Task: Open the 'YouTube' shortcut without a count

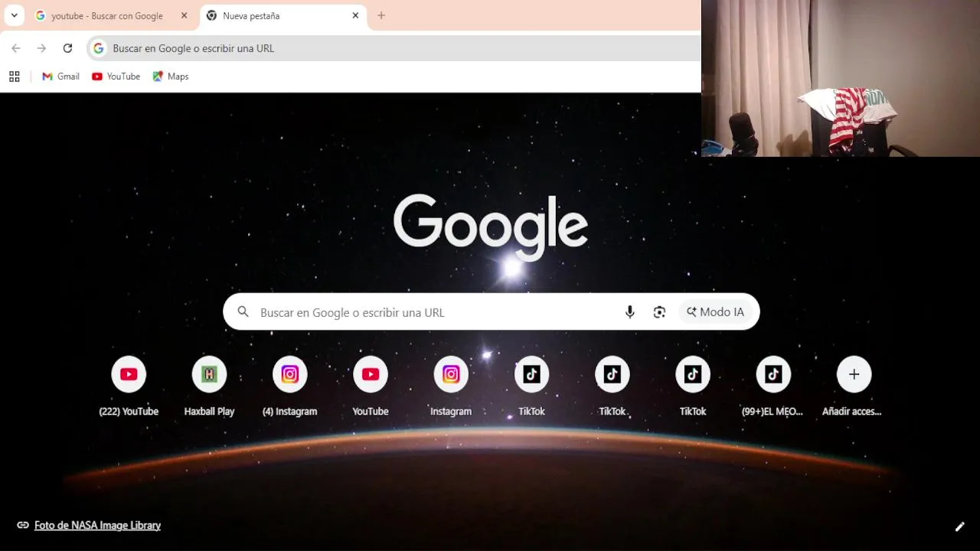Action: pos(371,386)
